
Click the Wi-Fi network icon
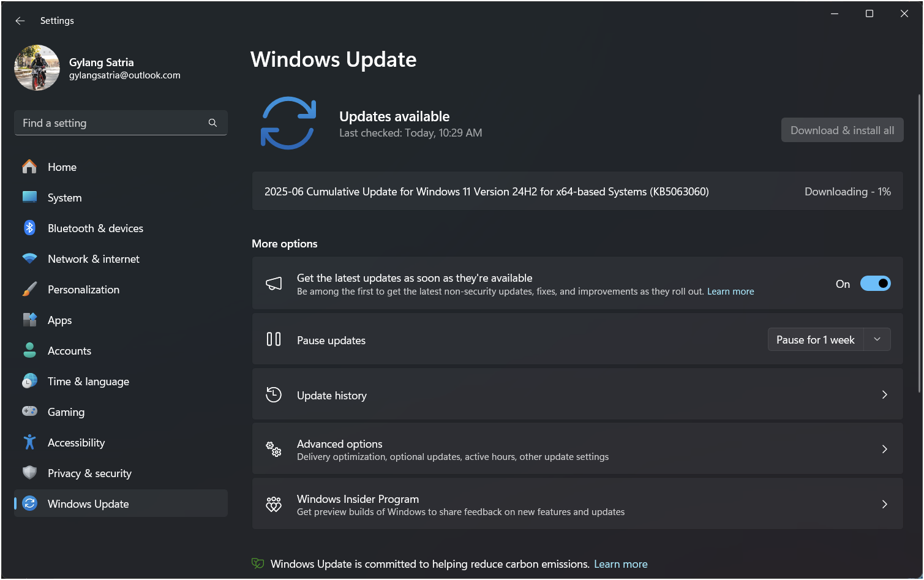29,258
